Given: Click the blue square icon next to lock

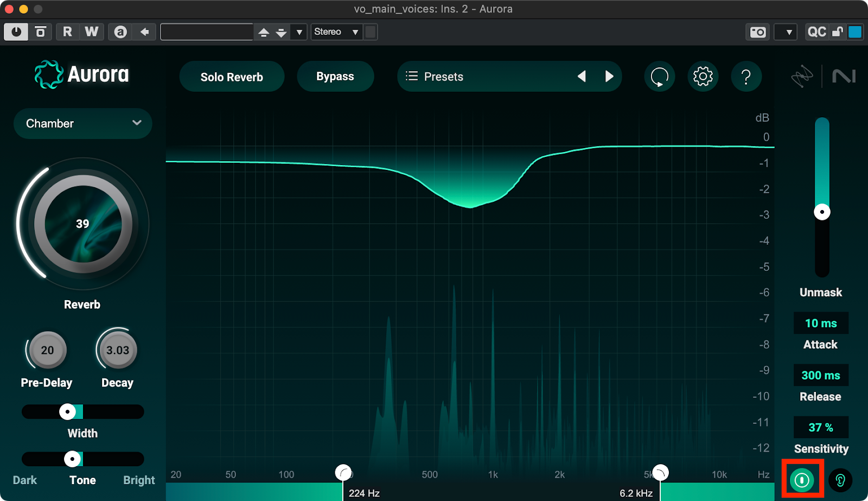Looking at the screenshot, I should (x=855, y=32).
